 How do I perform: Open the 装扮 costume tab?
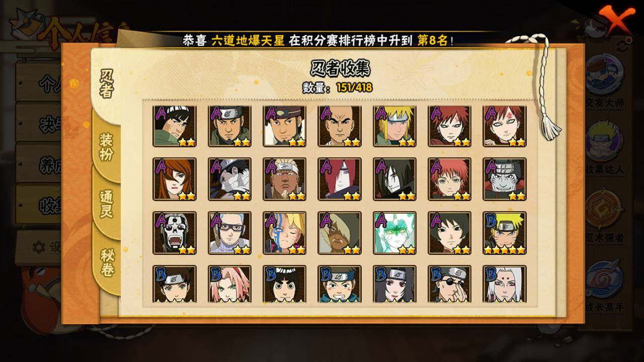(106, 147)
